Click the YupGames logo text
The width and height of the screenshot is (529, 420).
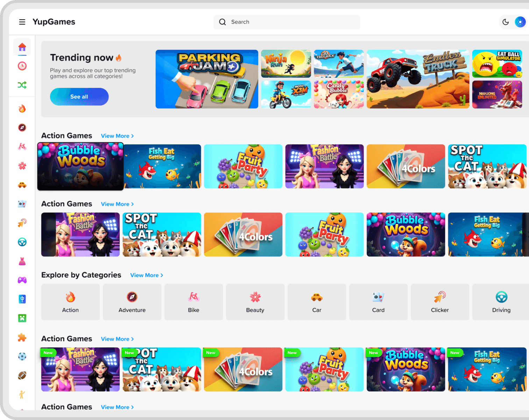point(54,22)
